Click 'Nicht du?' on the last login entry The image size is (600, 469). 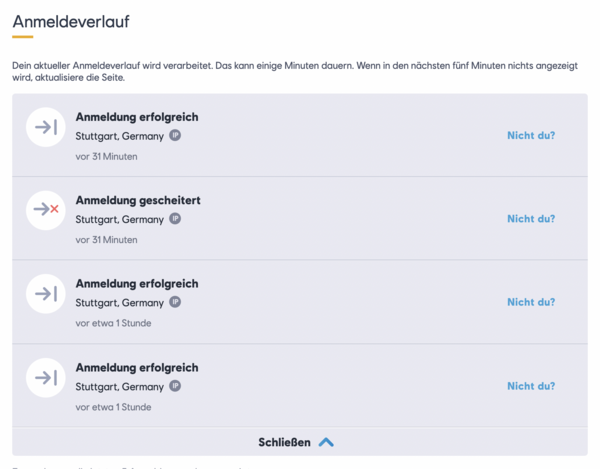tap(531, 386)
